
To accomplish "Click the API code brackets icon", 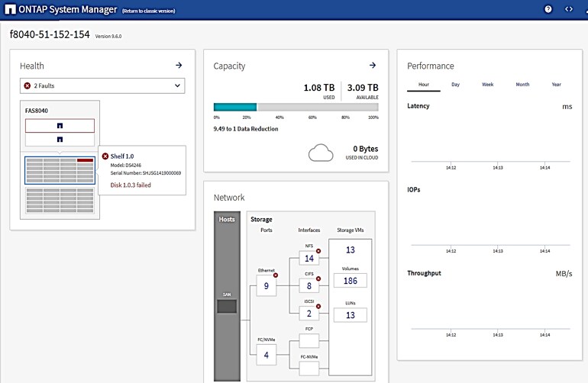I will 568,9.
